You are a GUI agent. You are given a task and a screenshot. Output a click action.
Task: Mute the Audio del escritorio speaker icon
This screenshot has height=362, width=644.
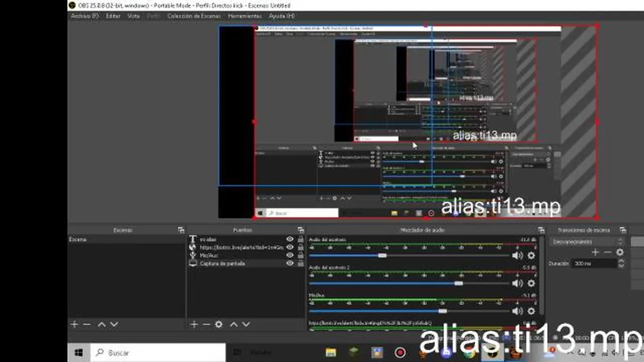(517, 255)
